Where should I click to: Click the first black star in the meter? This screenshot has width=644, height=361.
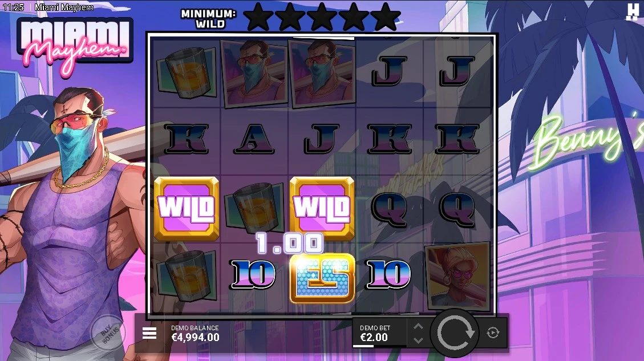258,17
